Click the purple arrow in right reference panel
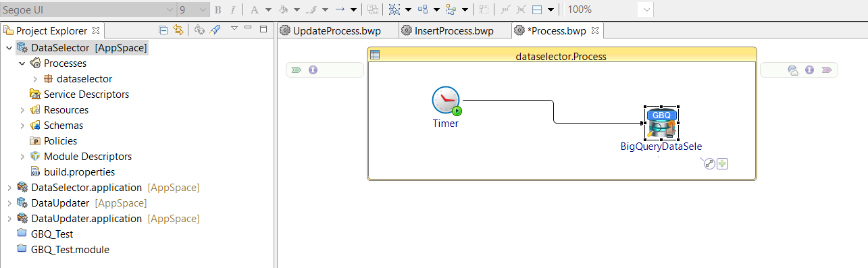The image size is (868, 268). click(x=826, y=70)
